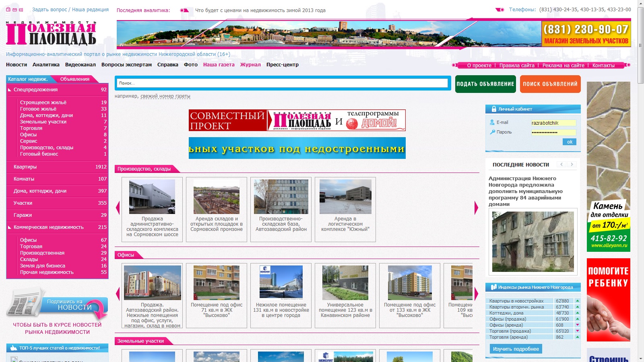Show the previous news item in Последние новости
Image resolution: width=644 pixels, height=362 pixels.
(x=561, y=165)
